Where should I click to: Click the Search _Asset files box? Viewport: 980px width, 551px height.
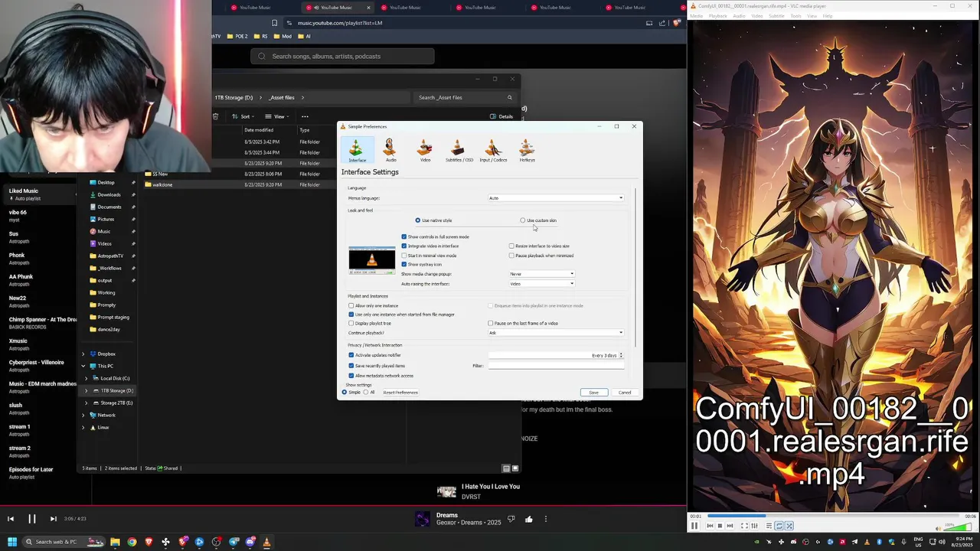[463, 97]
